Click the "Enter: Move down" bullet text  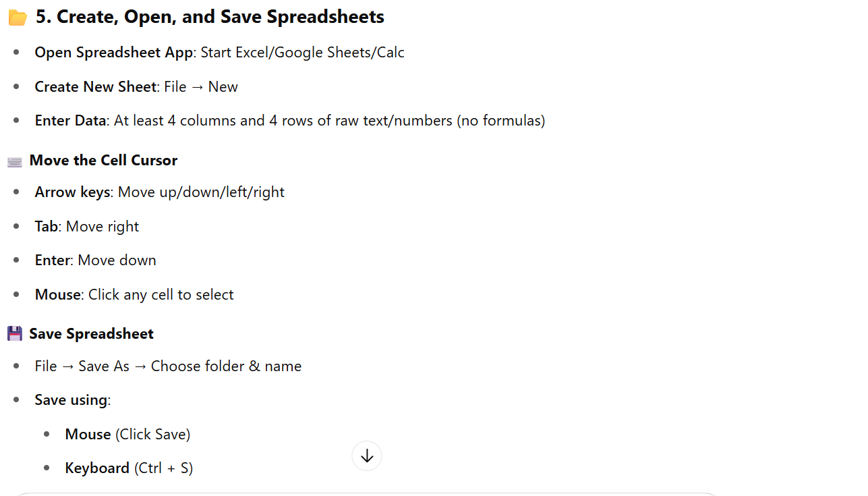[95, 260]
